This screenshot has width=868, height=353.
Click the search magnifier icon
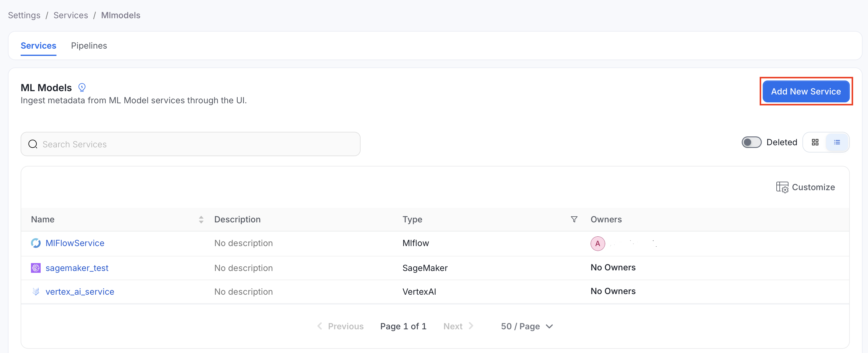tap(33, 144)
